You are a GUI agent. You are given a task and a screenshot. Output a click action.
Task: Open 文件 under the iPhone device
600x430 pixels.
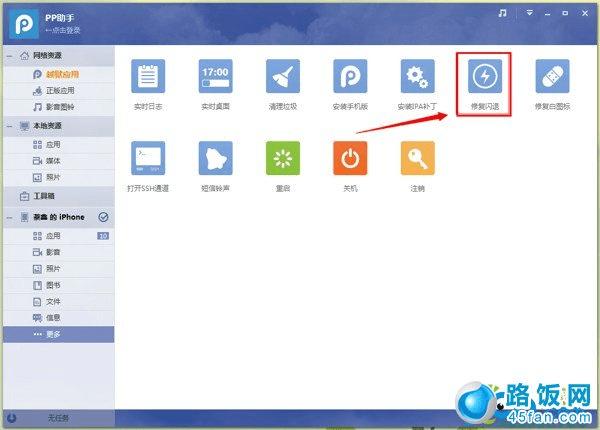coord(59,302)
